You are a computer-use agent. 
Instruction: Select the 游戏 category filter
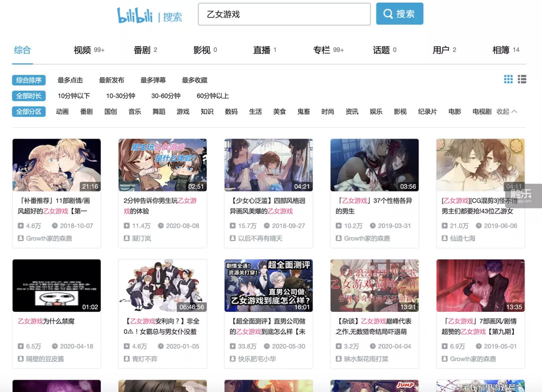click(x=183, y=111)
